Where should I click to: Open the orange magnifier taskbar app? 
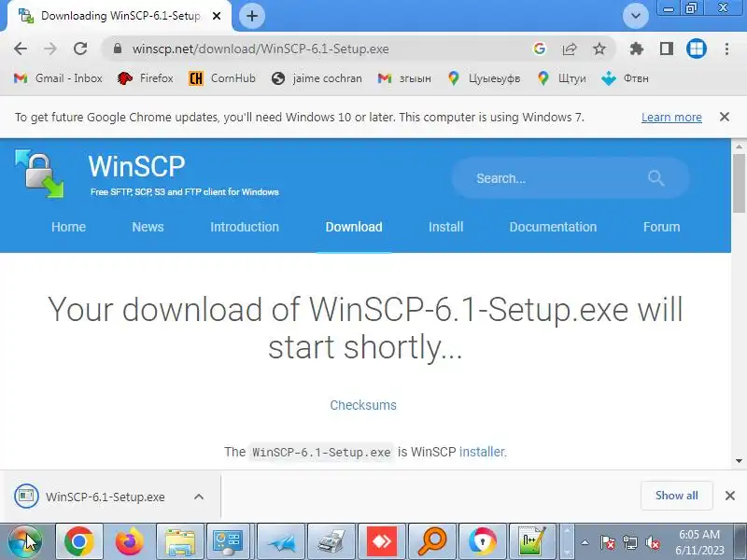pos(431,541)
